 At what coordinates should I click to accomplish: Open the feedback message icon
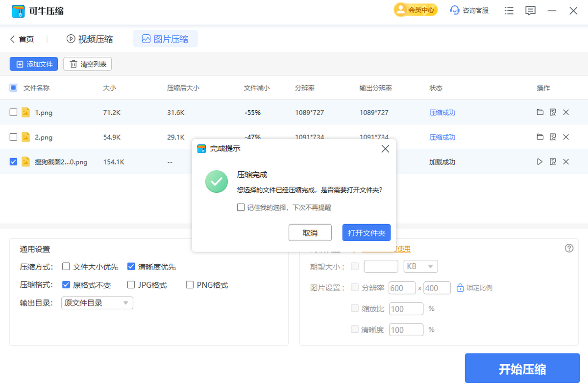(x=530, y=10)
